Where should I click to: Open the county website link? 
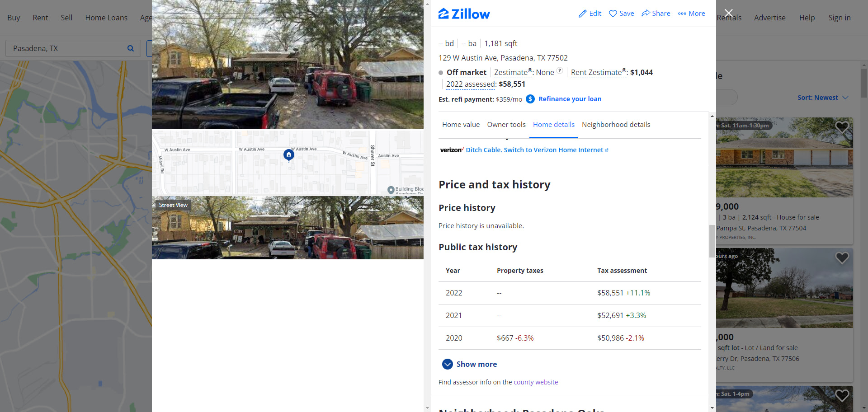coord(536,382)
